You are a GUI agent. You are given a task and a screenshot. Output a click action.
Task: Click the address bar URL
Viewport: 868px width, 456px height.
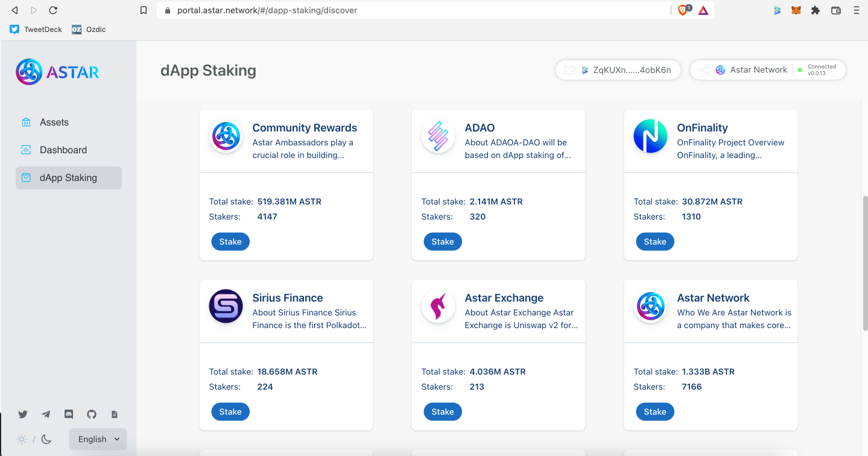[267, 10]
